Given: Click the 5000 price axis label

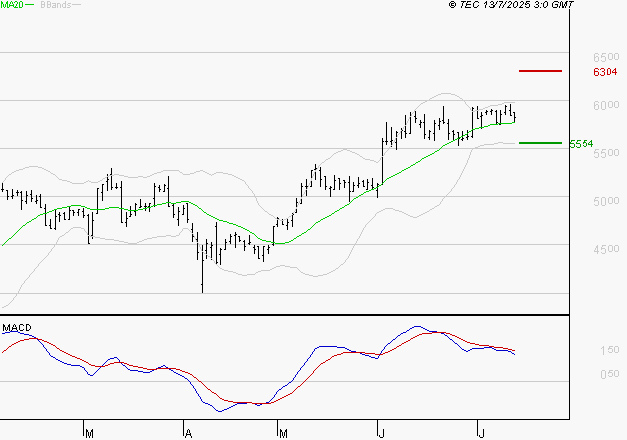Looking at the screenshot, I should click(605, 201).
